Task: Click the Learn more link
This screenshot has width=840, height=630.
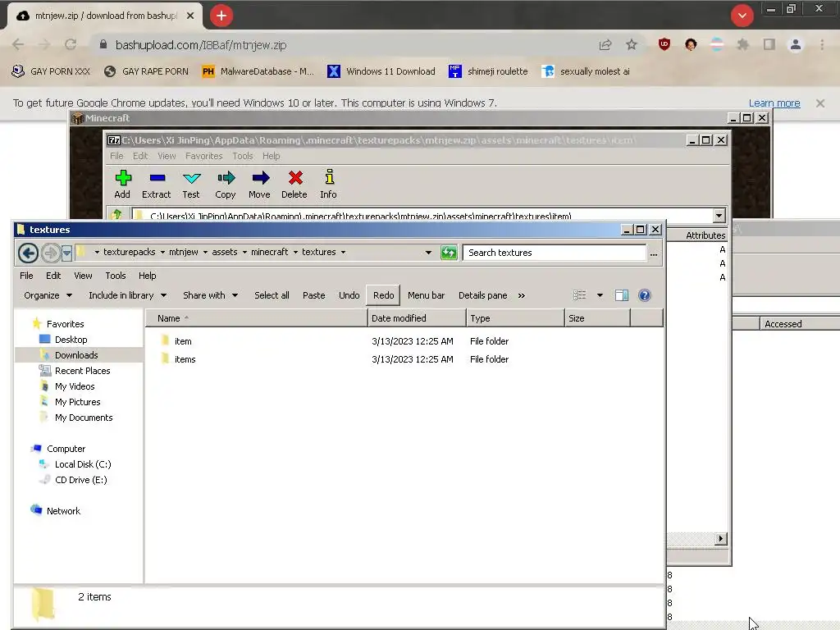Action: pos(774,103)
